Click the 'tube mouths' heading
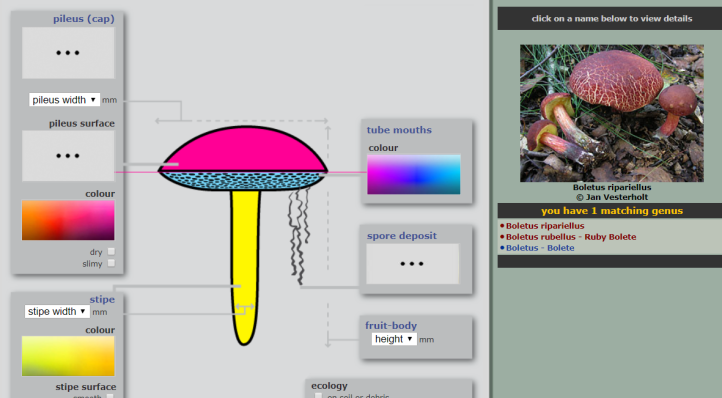722x398 pixels. 399,130
